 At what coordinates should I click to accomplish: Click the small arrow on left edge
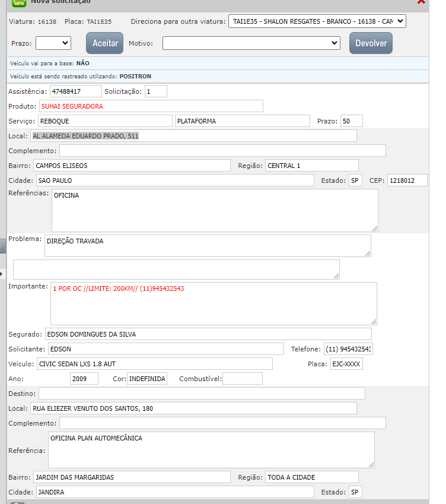pos(2,274)
